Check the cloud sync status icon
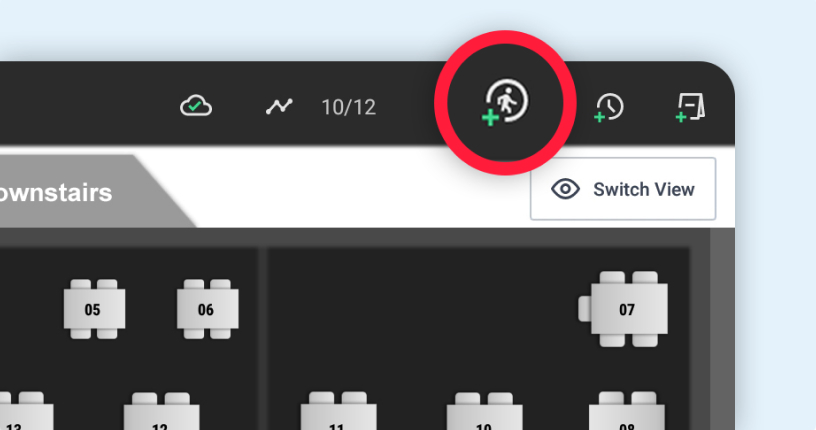816x430 pixels. 196,106
